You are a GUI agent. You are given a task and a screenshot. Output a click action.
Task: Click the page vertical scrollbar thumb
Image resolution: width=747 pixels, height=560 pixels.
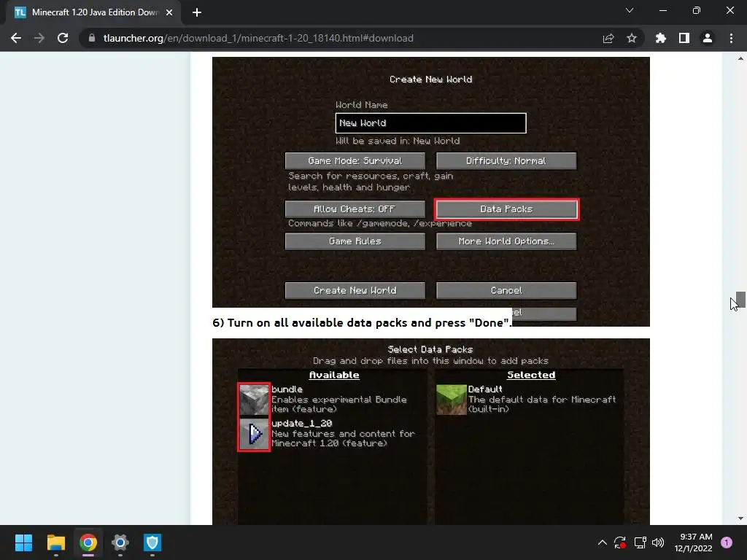(740, 300)
